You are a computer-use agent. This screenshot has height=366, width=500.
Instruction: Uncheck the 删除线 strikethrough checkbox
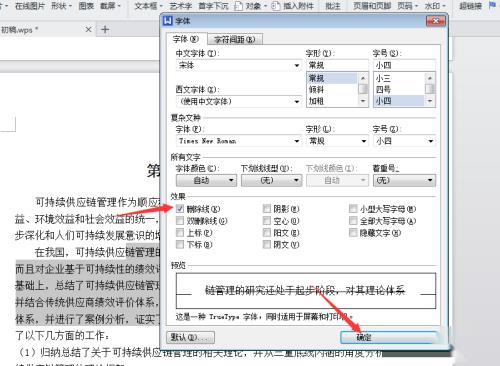click(x=180, y=209)
